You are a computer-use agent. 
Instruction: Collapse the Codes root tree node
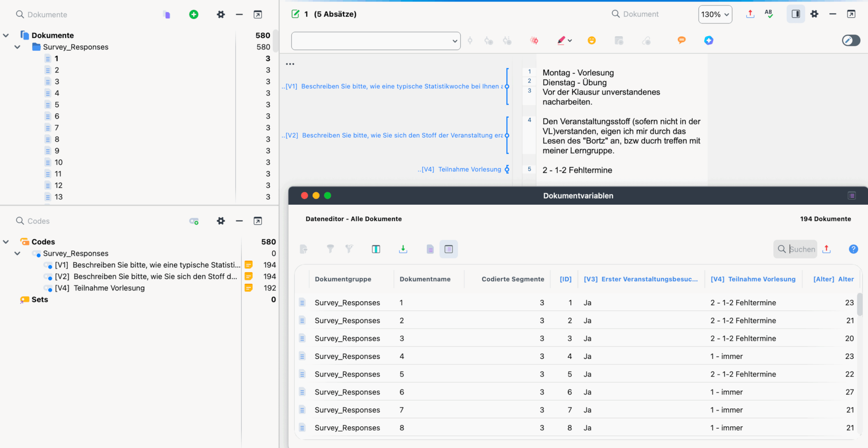pyautogui.click(x=6, y=242)
